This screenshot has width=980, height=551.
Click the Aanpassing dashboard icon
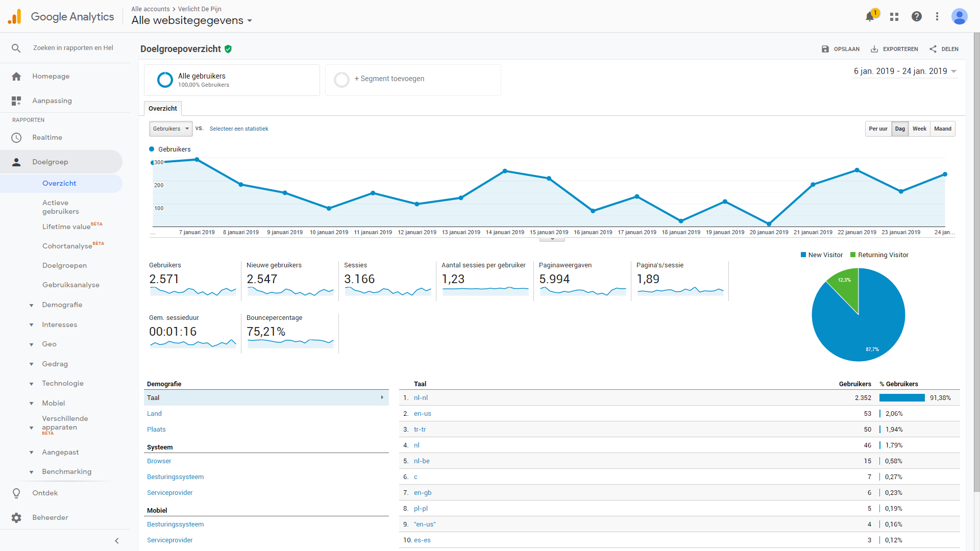(16, 101)
